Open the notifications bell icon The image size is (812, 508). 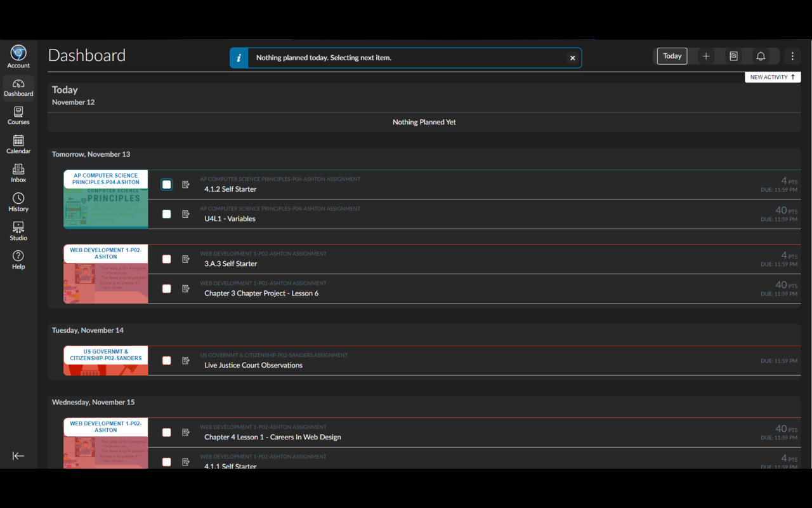761,57
